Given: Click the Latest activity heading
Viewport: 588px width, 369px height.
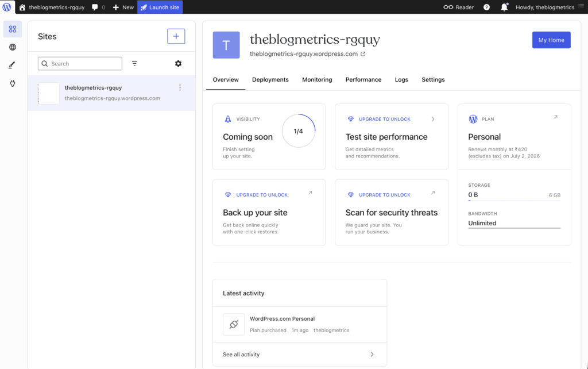Looking at the screenshot, I should (243, 293).
